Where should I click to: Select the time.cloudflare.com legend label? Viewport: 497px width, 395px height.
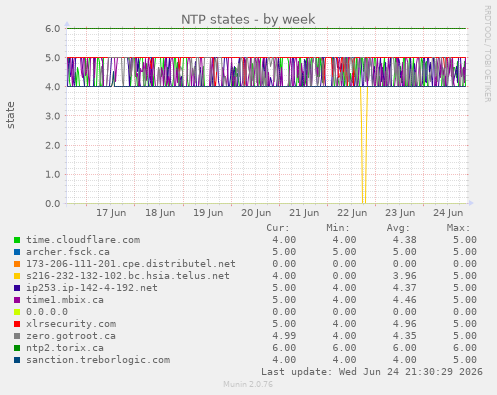83,240
